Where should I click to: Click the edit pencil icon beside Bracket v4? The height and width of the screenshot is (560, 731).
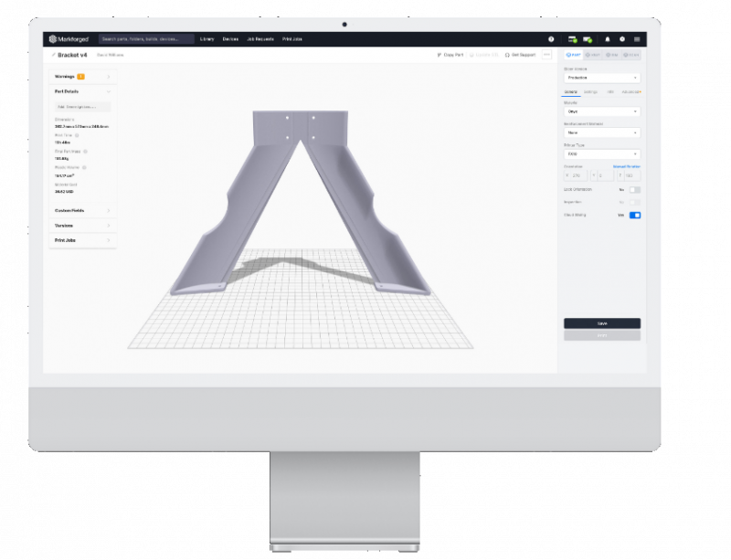tap(55, 55)
